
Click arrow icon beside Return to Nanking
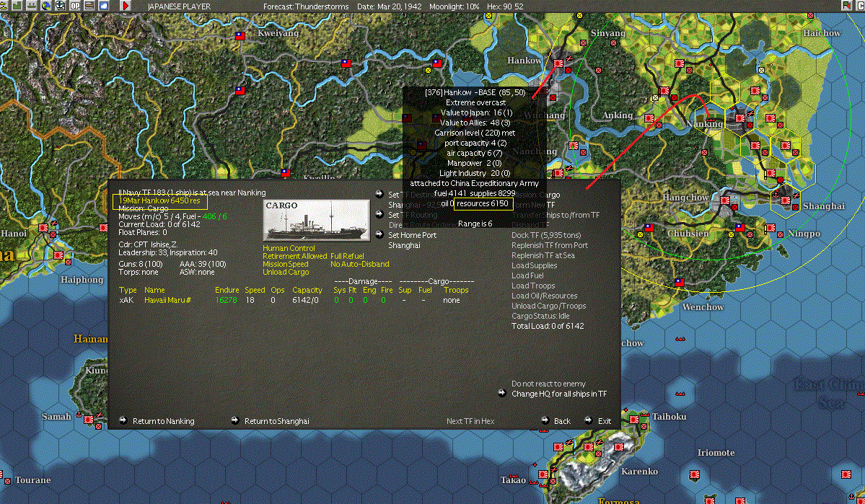(x=123, y=420)
